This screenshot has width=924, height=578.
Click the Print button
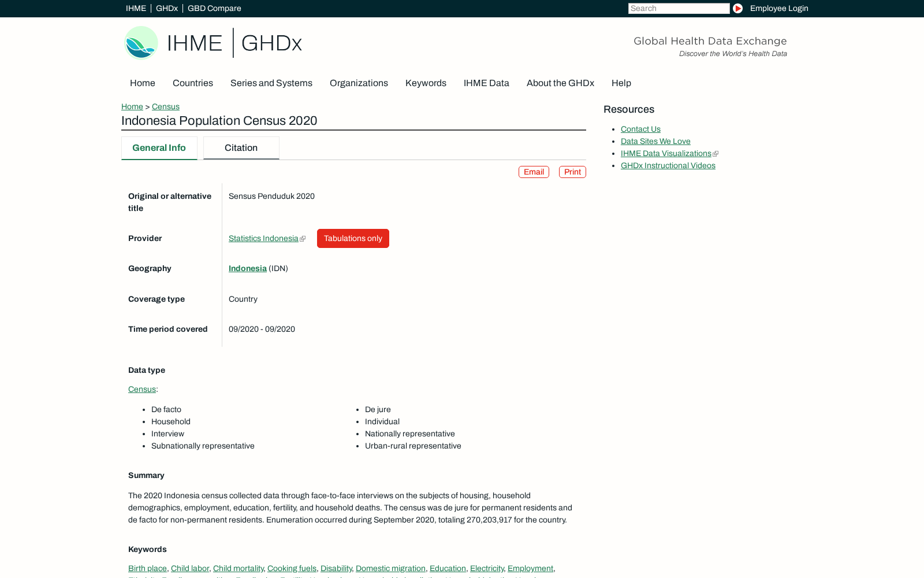(x=572, y=172)
